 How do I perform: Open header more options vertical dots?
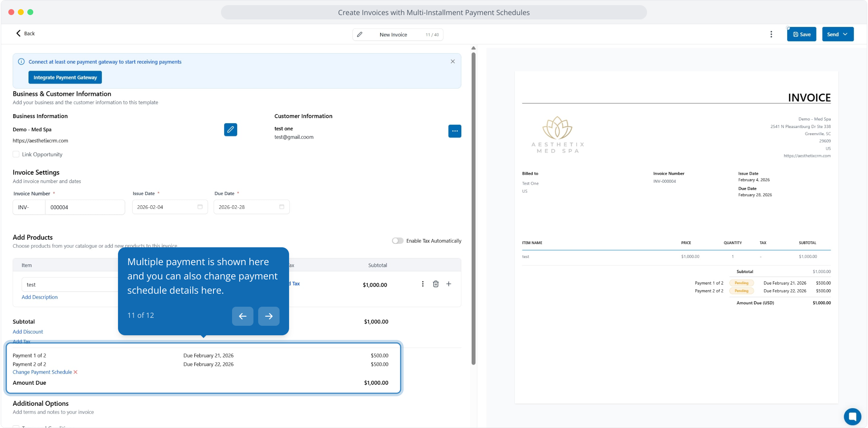[x=771, y=34]
